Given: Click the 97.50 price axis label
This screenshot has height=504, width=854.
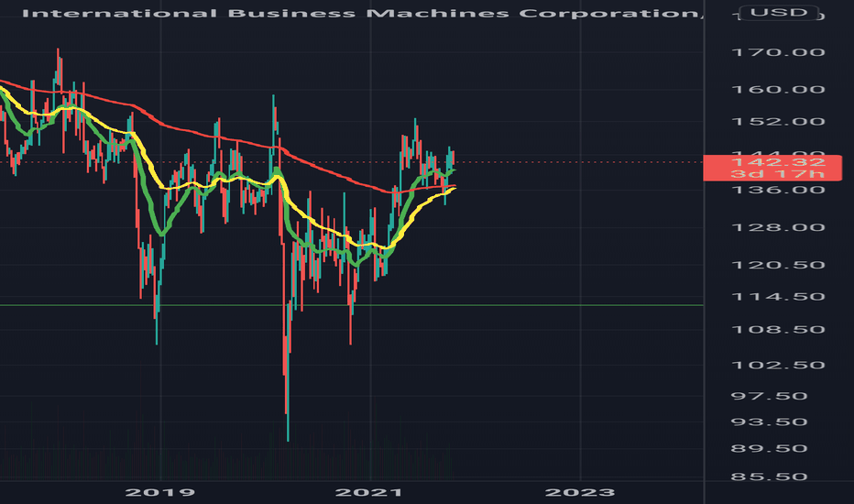Looking at the screenshot, I should click(x=769, y=396).
